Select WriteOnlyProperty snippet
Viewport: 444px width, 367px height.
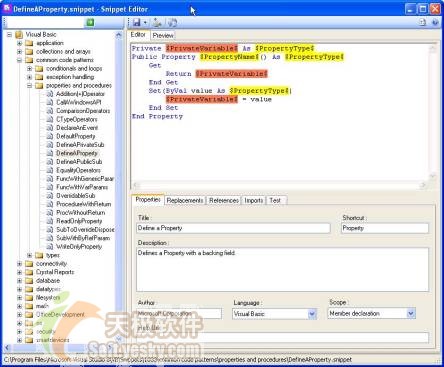pyautogui.click(x=79, y=247)
